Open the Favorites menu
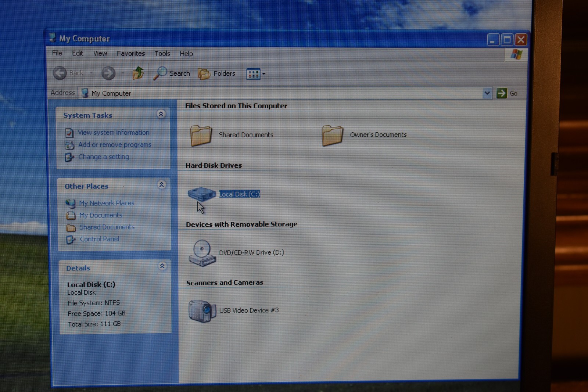This screenshot has width=588, height=392. (x=131, y=53)
